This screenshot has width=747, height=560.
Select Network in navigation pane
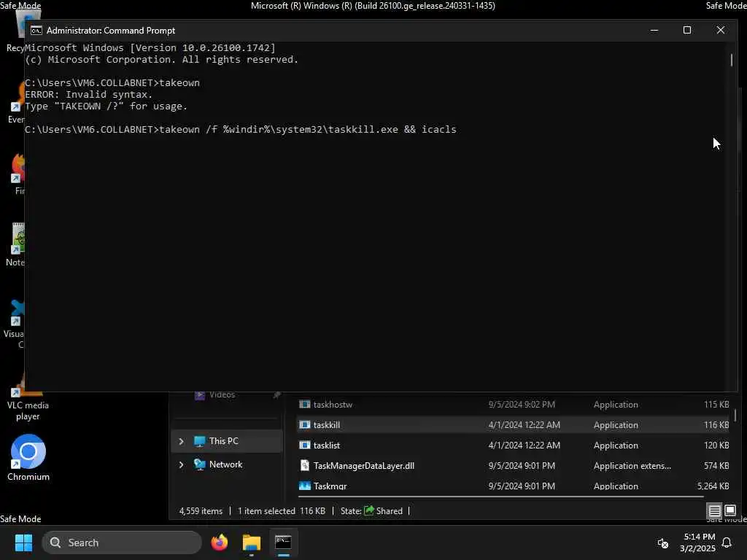pos(228,464)
